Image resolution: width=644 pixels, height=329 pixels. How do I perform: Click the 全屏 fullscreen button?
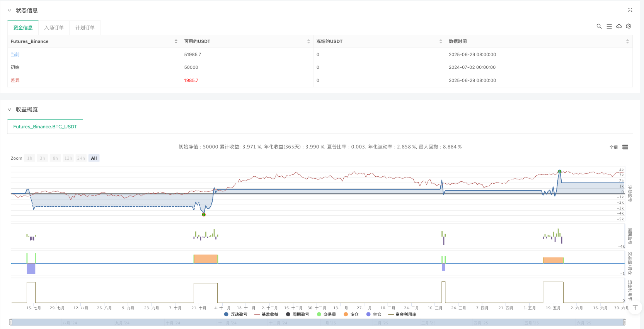pyautogui.click(x=613, y=147)
